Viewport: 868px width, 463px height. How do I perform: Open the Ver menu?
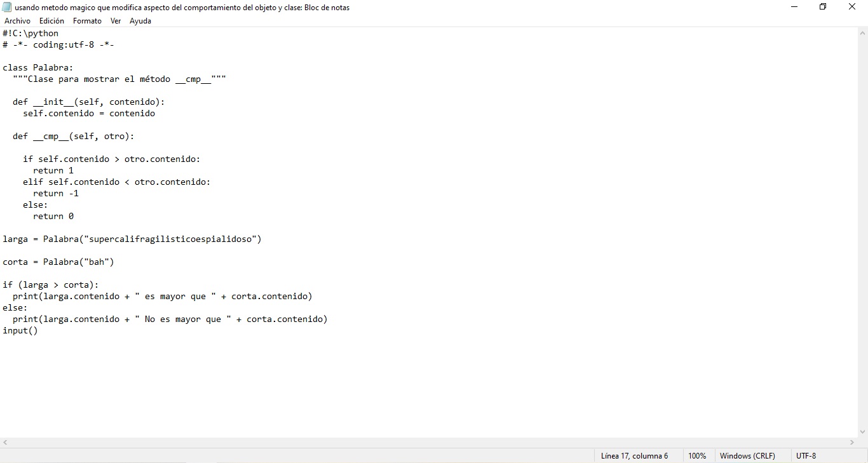(116, 21)
